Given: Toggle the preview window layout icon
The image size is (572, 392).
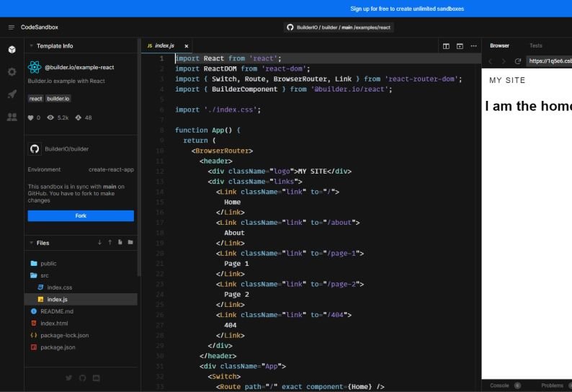Looking at the screenshot, I should click(460, 46).
